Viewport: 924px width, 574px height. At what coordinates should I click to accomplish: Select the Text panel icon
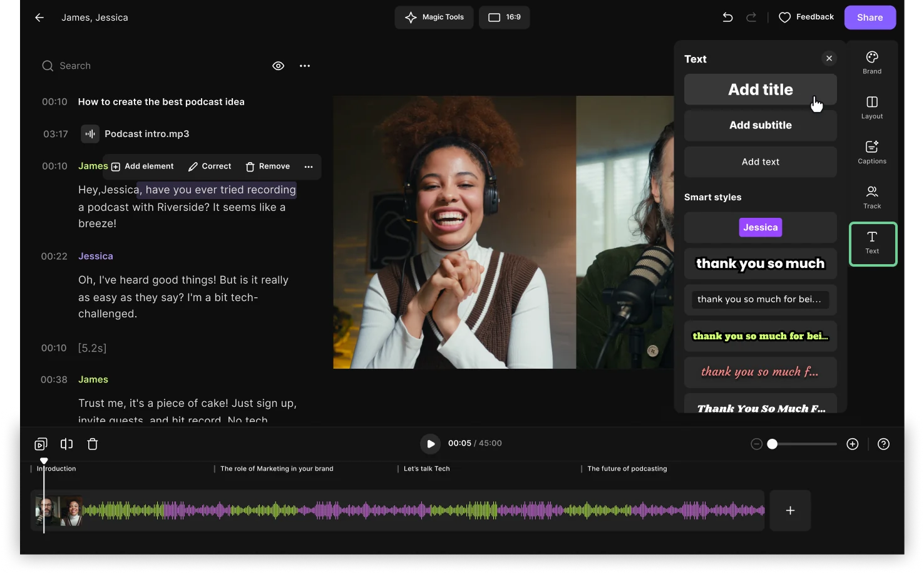pos(872,243)
